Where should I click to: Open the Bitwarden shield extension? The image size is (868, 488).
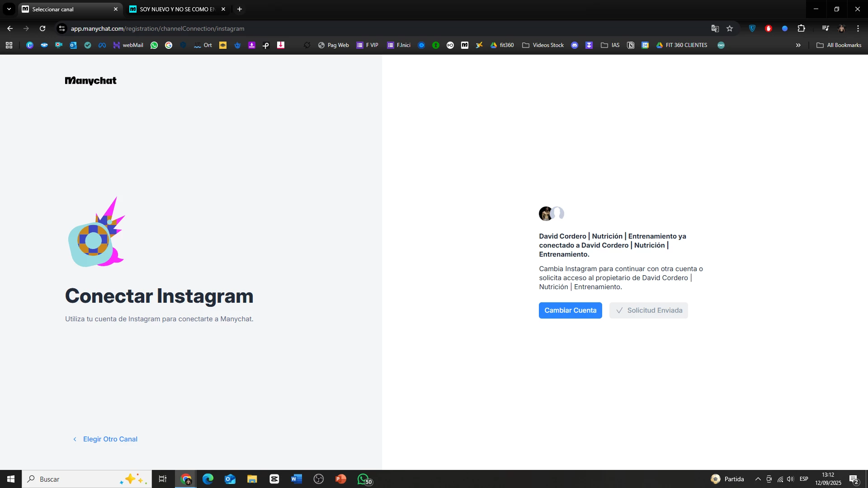point(752,28)
